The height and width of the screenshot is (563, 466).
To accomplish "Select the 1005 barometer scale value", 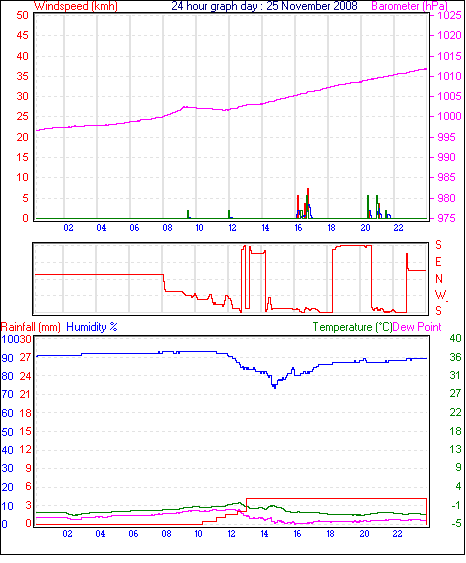I will [x=449, y=96].
